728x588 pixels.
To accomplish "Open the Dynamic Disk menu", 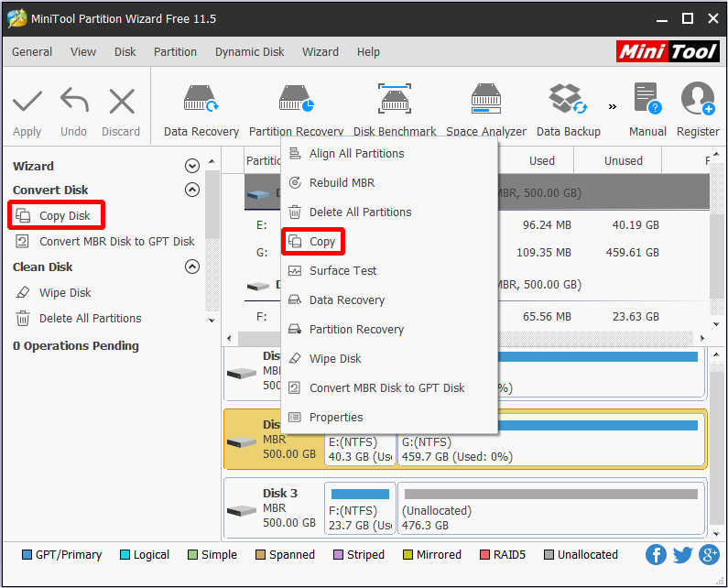I will point(249,52).
